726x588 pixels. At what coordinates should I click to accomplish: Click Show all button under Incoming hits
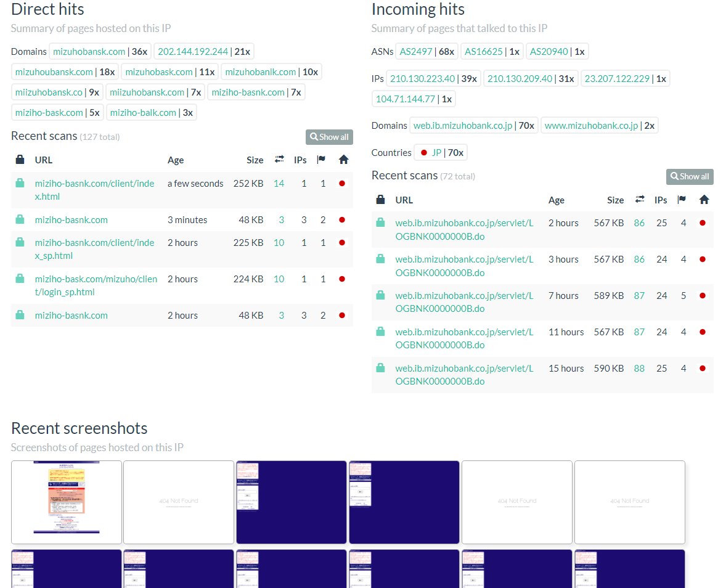coord(690,176)
